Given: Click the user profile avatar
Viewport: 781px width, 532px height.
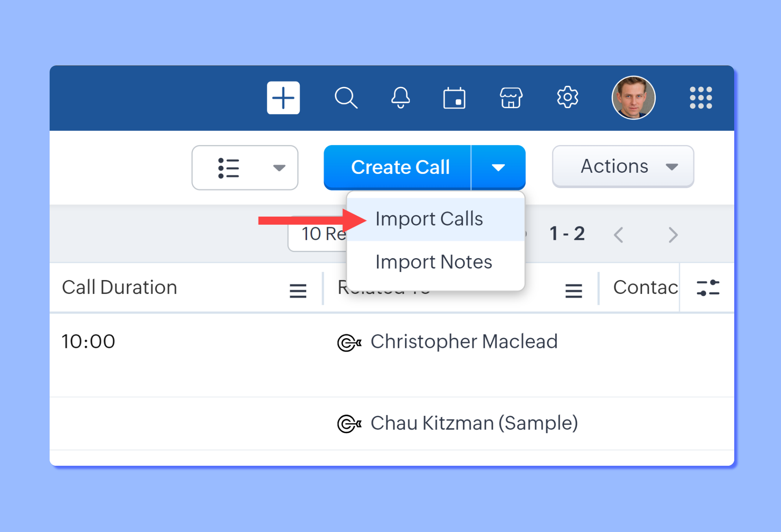Looking at the screenshot, I should pos(633,98).
